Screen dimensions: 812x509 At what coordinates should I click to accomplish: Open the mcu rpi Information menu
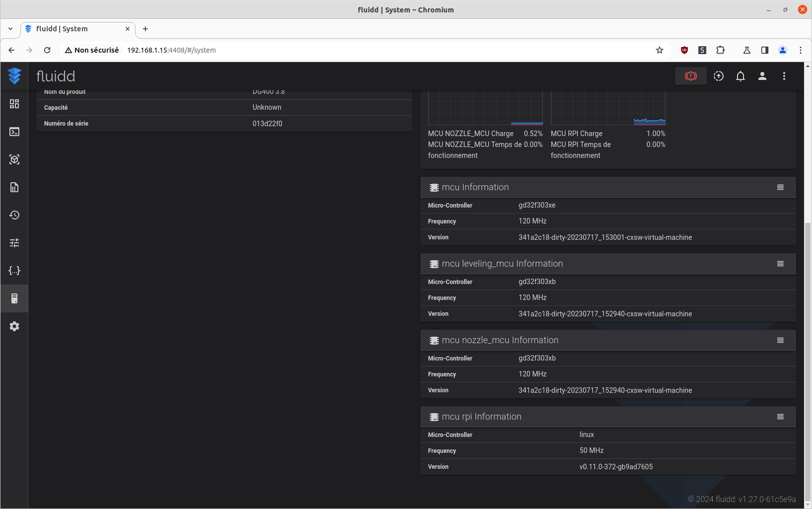780,417
